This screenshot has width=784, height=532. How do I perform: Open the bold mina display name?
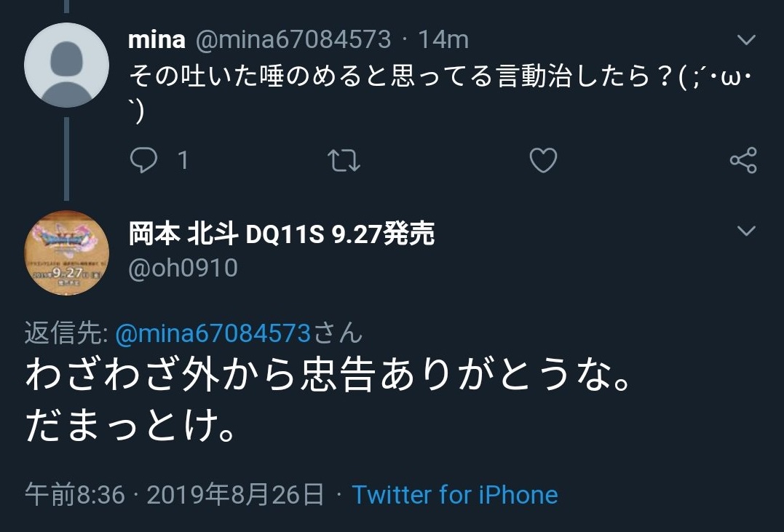click(157, 39)
